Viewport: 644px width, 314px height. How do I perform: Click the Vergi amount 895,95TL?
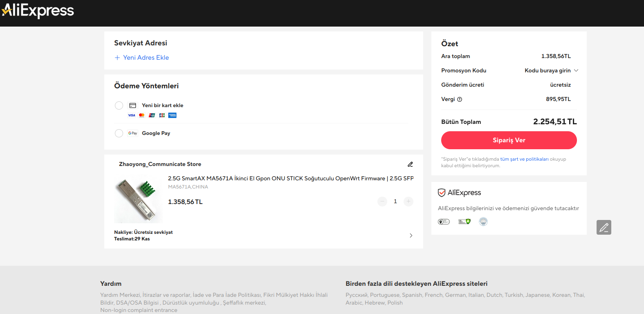click(559, 99)
